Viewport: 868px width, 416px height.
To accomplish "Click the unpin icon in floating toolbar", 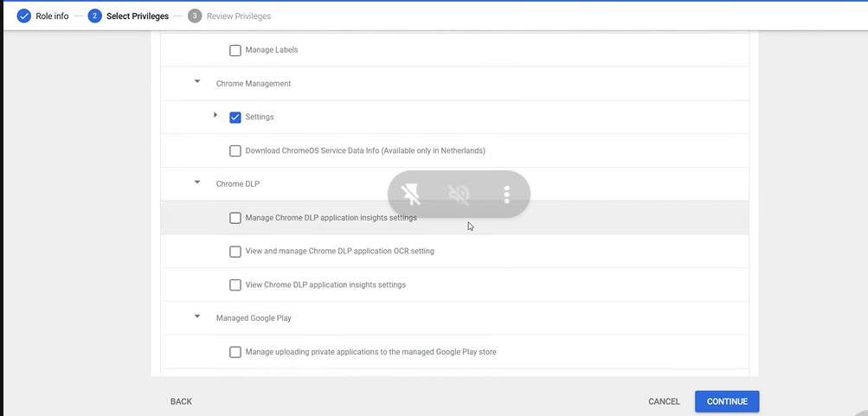I will (x=412, y=195).
